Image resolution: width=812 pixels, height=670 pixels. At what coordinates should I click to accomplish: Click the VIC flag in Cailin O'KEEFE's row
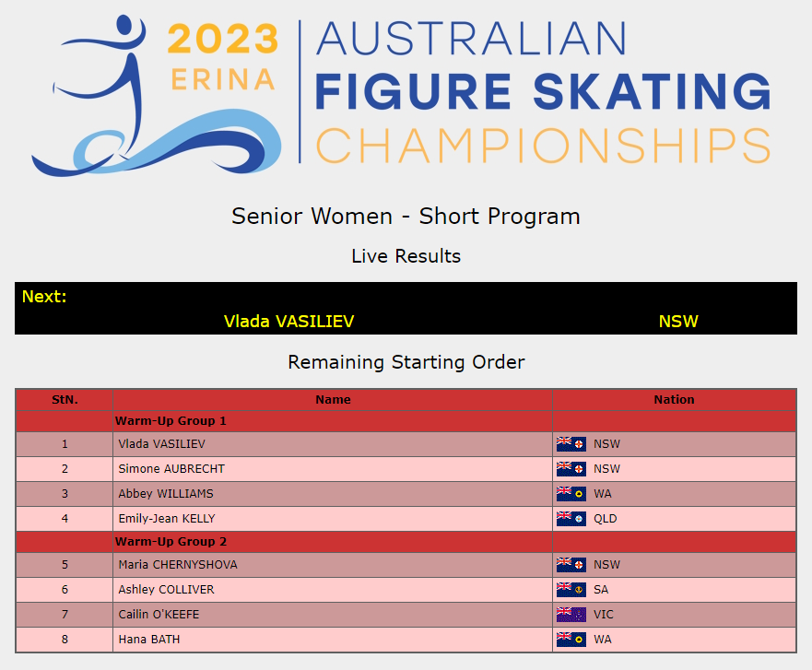point(571,615)
